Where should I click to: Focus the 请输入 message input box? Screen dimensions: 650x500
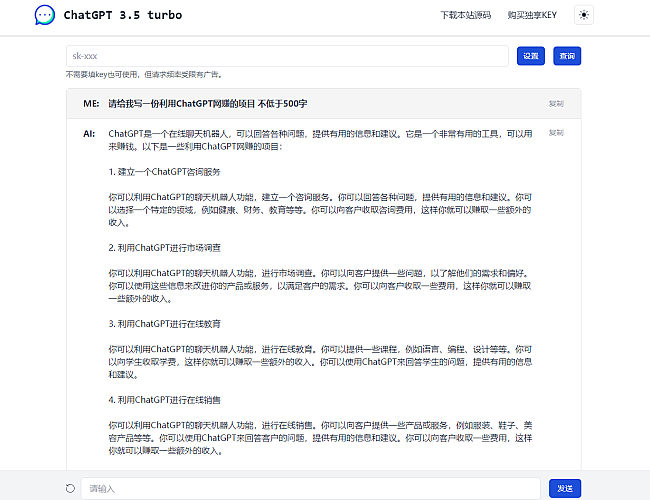[x=310, y=488]
